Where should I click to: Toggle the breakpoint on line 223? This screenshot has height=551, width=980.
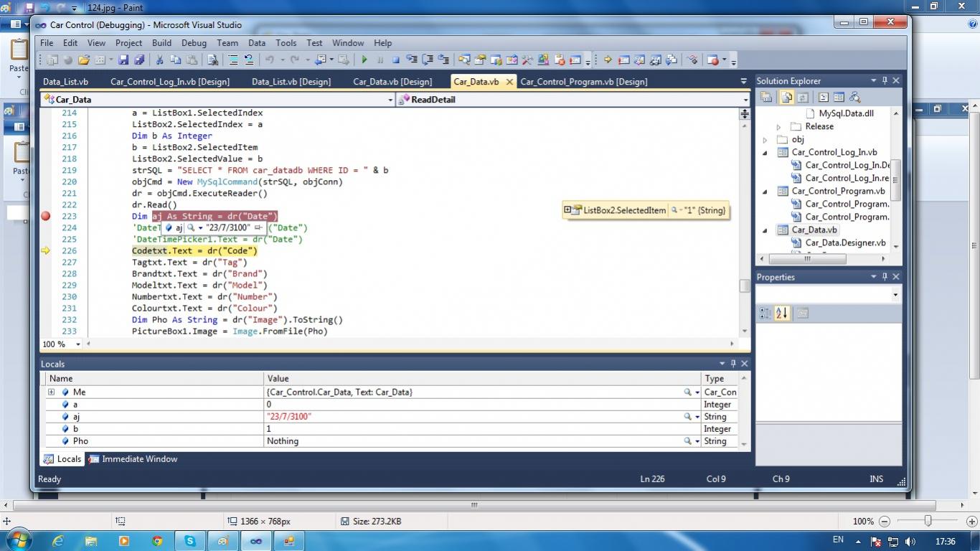coord(46,216)
